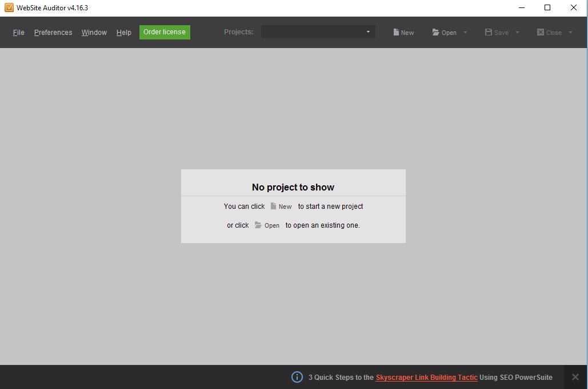588x389 pixels.
Task: Maximize the WebSite Auditor window
Action: point(547,7)
